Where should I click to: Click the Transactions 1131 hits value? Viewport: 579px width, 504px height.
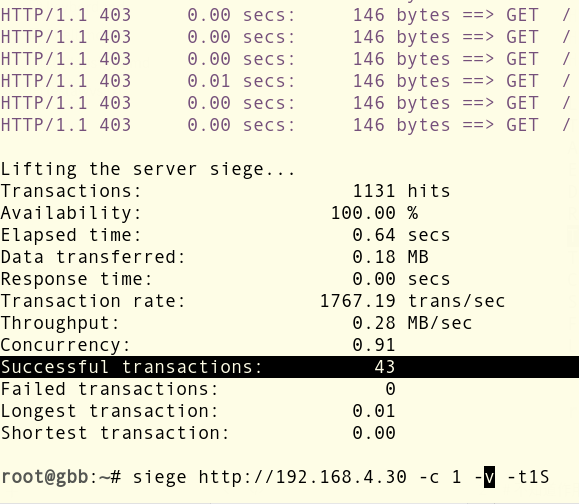[401, 191]
